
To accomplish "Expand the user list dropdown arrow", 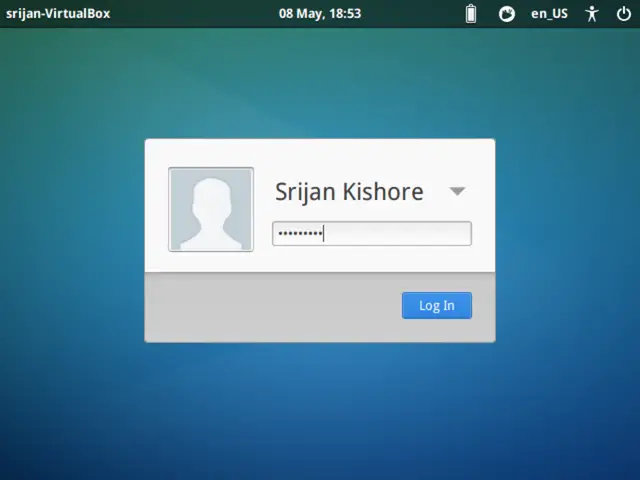I will click(457, 191).
